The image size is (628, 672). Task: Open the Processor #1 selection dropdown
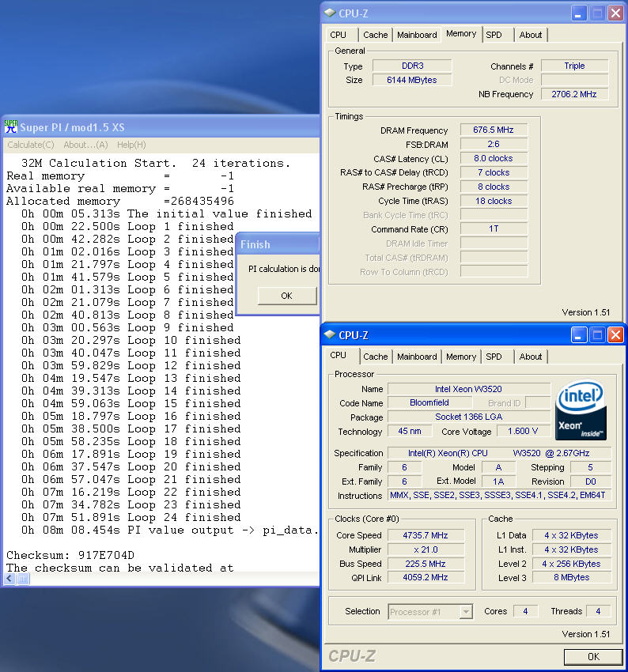[430, 612]
